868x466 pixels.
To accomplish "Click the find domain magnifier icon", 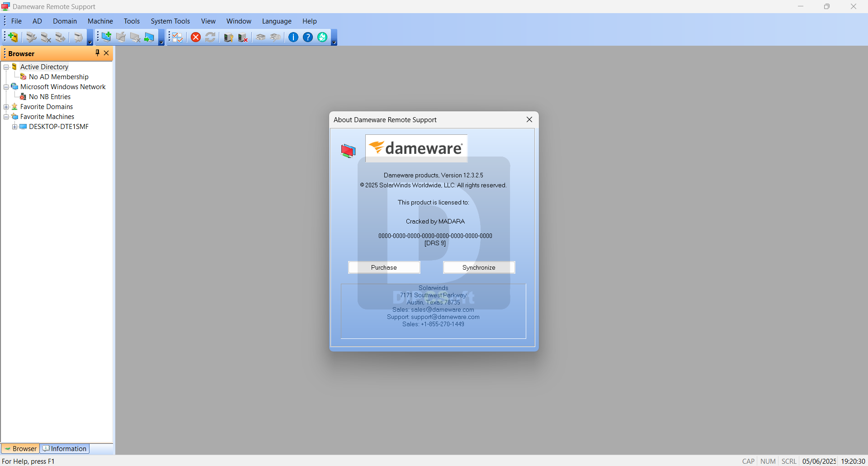I will pyautogui.click(x=78, y=37).
